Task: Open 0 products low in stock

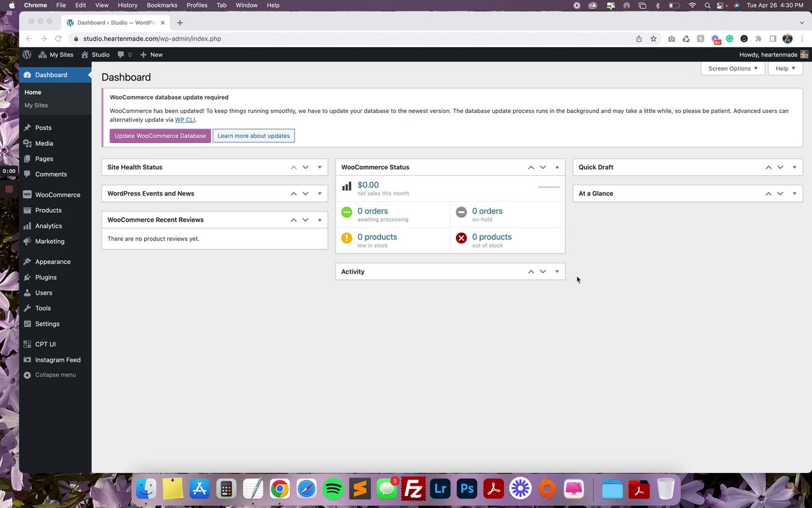Action: tap(377, 237)
